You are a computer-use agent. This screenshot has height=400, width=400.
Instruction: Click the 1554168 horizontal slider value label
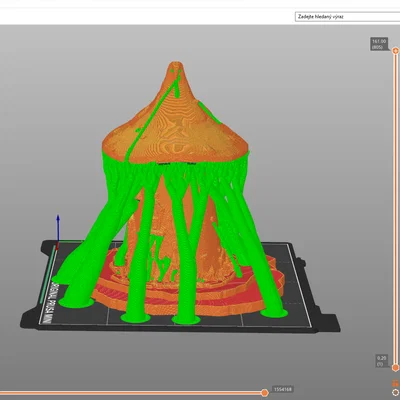pos(283,389)
